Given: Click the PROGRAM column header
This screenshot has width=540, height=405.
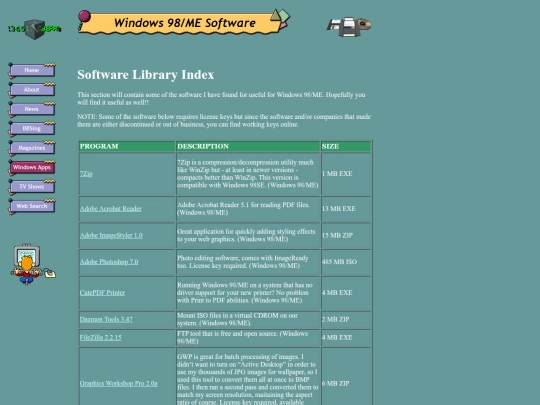Looking at the screenshot, I should (127, 146).
